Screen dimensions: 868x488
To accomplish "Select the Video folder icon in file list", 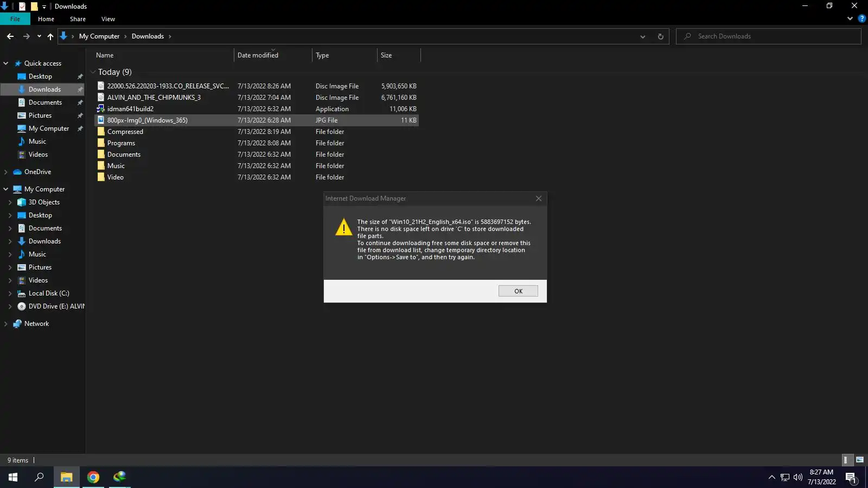I will tap(101, 177).
